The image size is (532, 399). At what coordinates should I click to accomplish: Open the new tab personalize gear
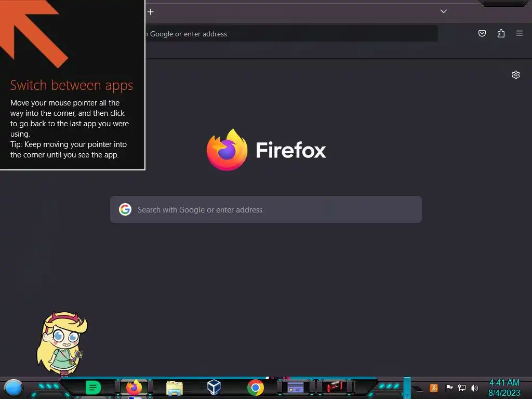pos(516,75)
